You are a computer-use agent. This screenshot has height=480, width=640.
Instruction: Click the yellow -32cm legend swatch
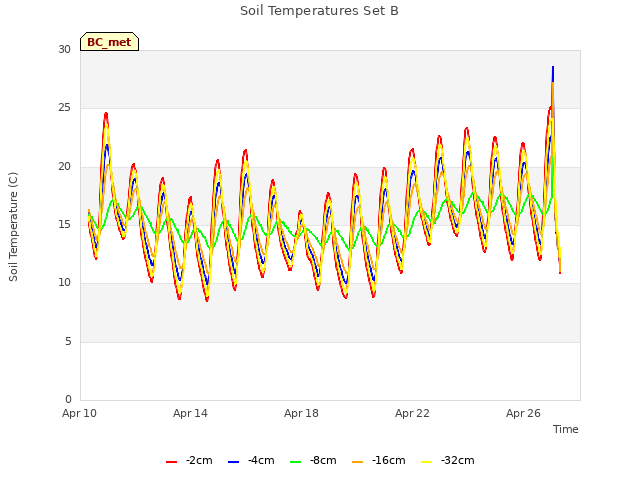click(426, 462)
